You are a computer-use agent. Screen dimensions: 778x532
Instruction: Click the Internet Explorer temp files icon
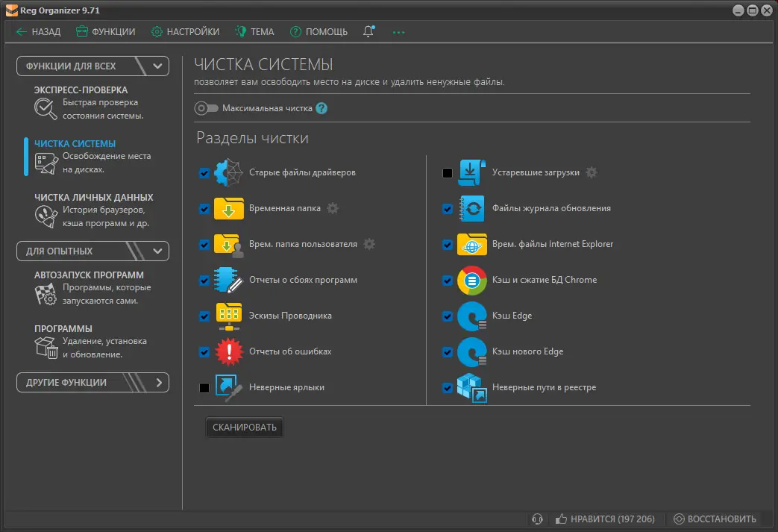[472, 245]
